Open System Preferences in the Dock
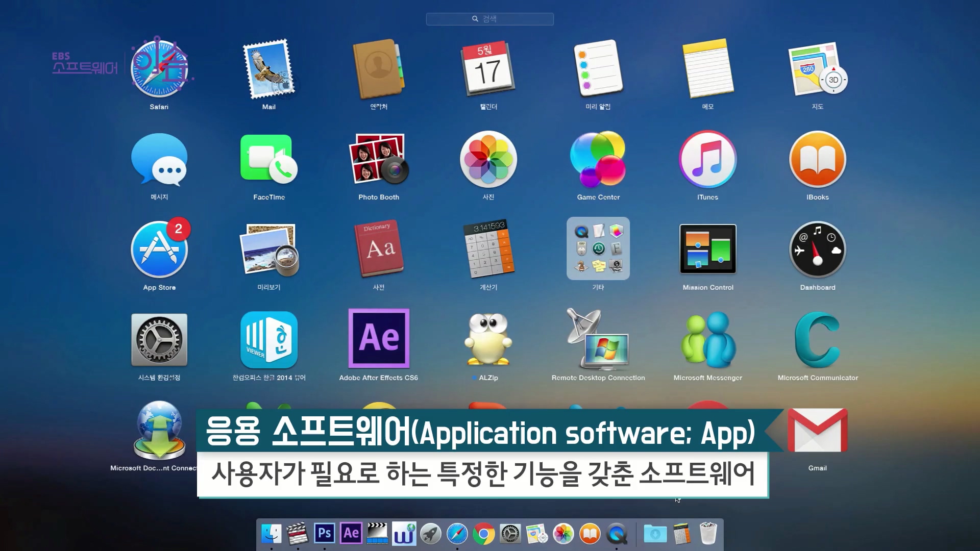The image size is (980, 551). coord(510,534)
